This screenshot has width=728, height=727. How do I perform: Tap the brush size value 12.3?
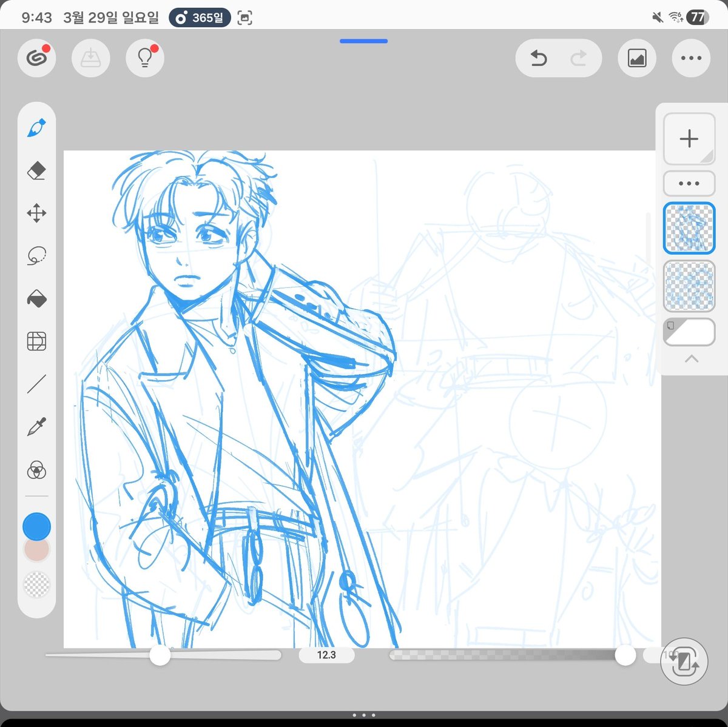[326, 655]
